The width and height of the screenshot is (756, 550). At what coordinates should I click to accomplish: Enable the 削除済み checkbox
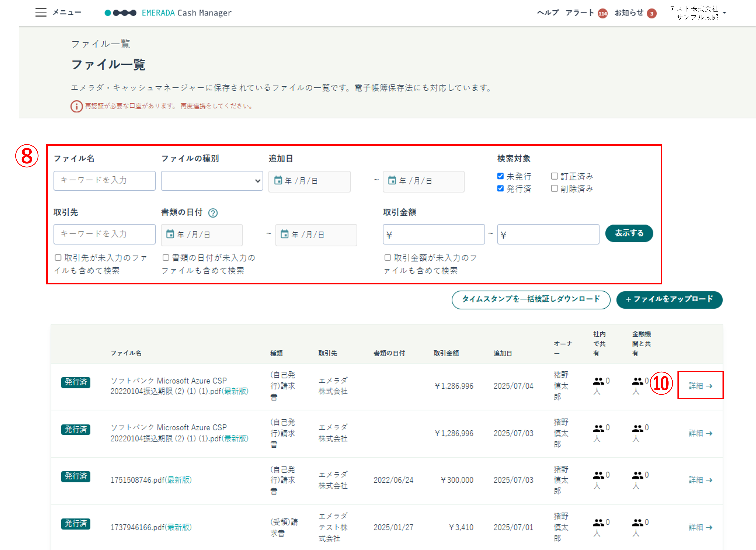tap(554, 188)
